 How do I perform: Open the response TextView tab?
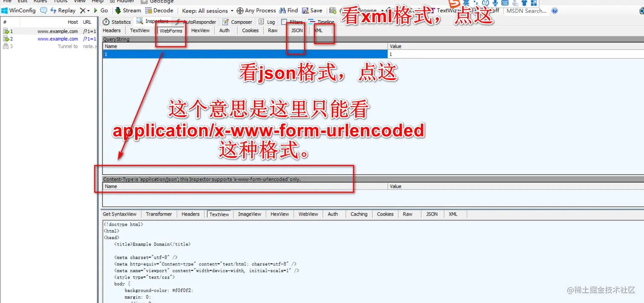pyautogui.click(x=219, y=214)
